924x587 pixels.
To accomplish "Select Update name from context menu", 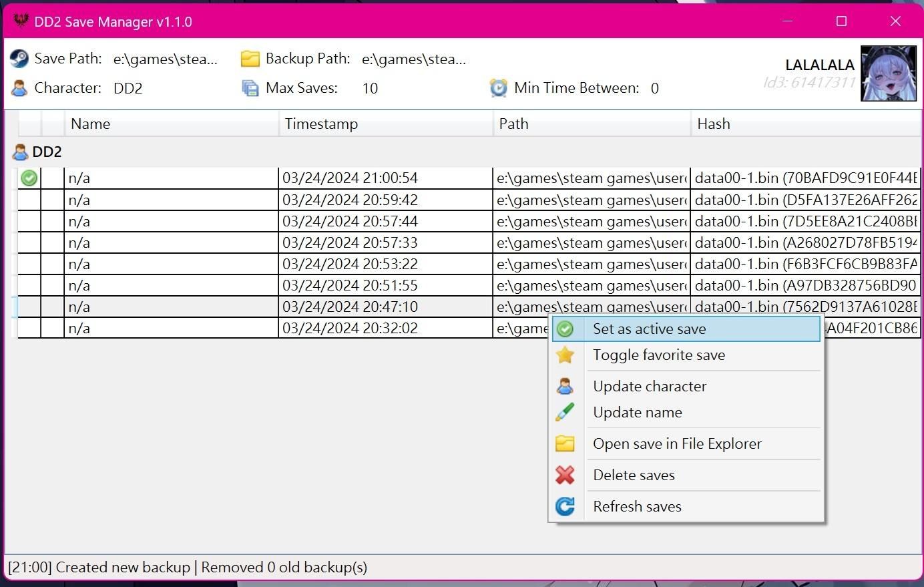I will pos(638,413).
